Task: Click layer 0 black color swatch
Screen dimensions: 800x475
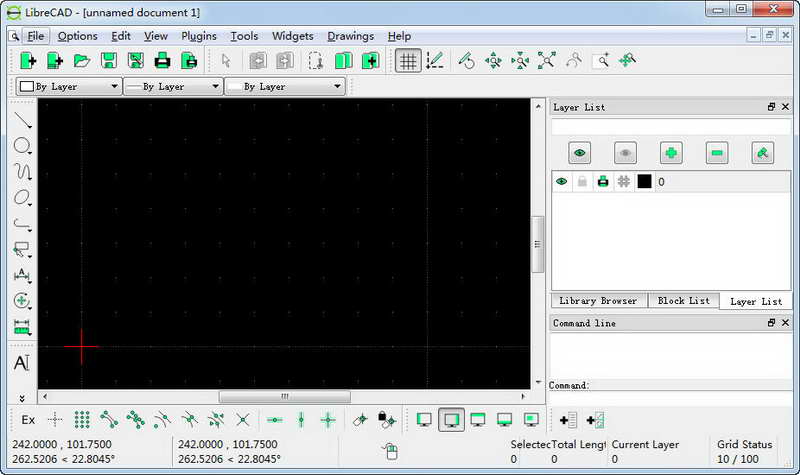Action: (644, 182)
